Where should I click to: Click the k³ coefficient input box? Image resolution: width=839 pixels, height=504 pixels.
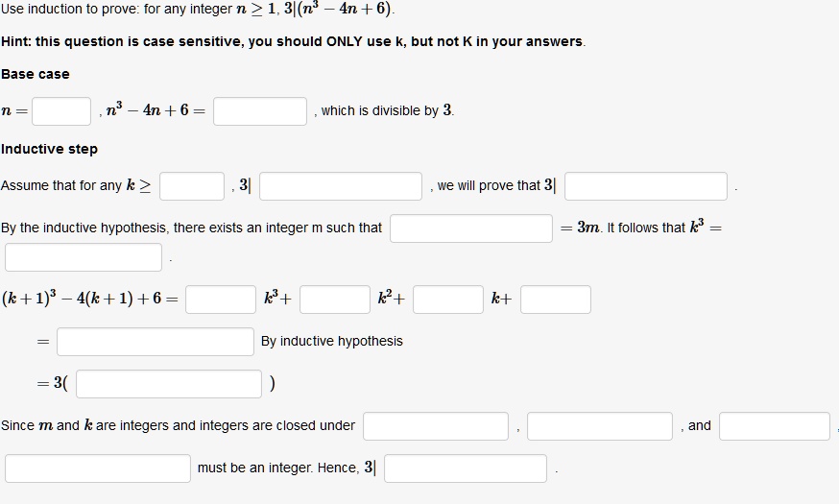(221, 300)
